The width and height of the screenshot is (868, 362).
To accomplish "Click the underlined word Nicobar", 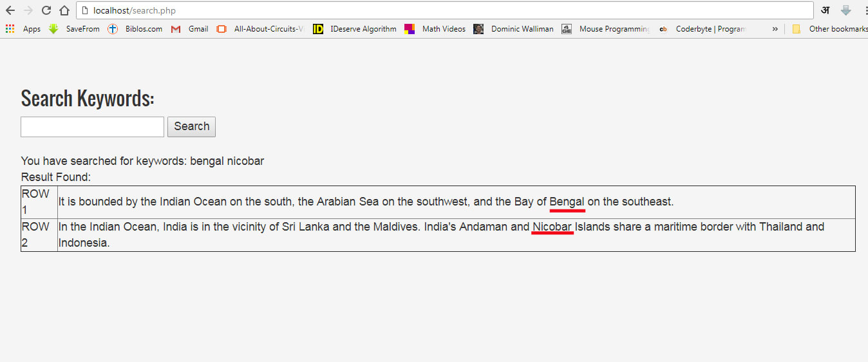I will click(552, 227).
